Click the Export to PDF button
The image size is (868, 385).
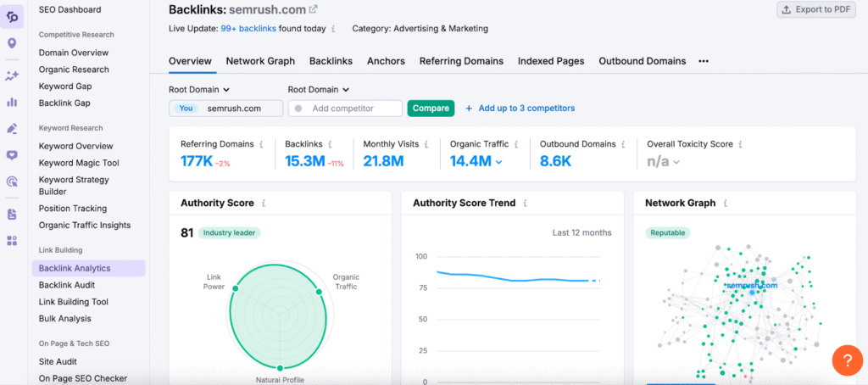[816, 9]
